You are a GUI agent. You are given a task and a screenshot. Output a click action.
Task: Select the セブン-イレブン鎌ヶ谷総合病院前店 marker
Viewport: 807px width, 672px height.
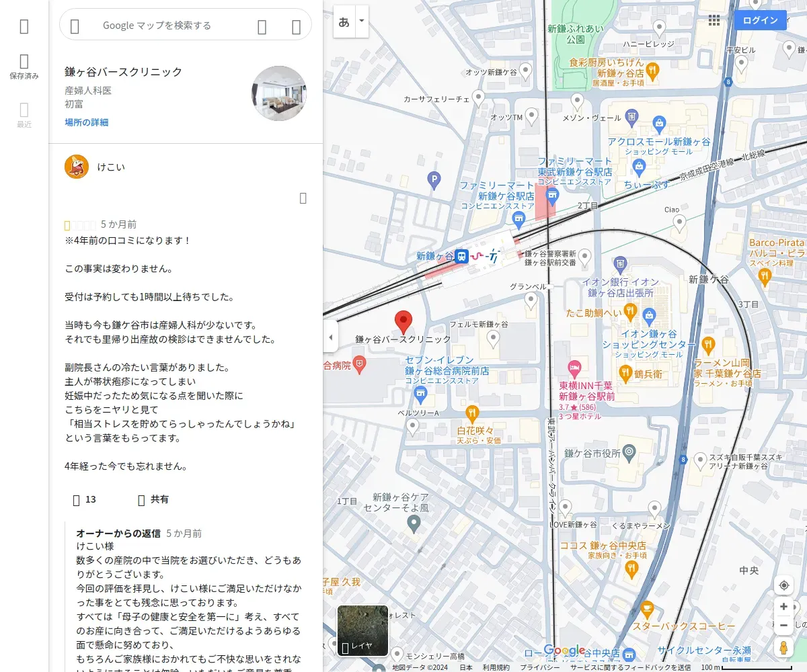click(421, 393)
